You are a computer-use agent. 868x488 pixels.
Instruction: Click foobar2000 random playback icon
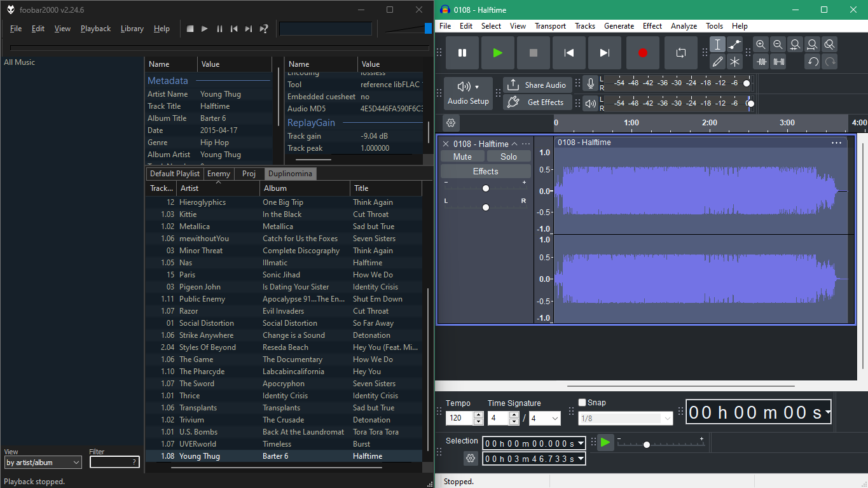click(x=264, y=29)
